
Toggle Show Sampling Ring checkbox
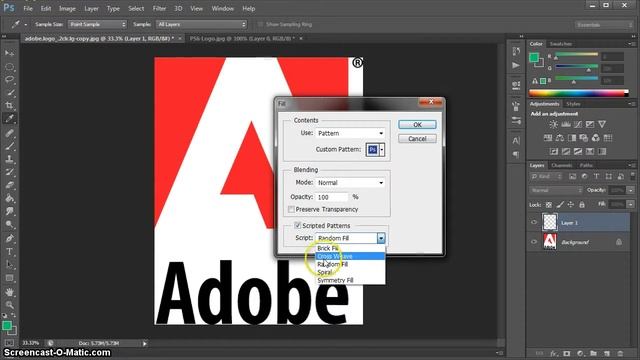(x=260, y=24)
